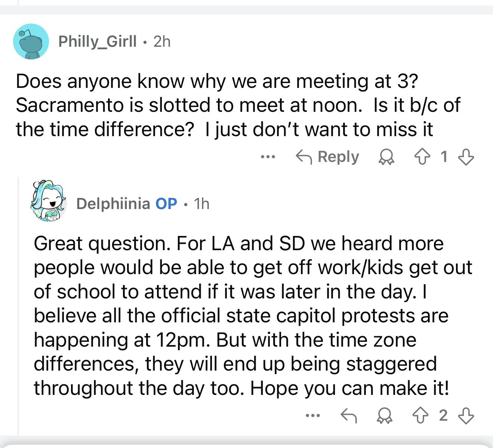This screenshot has width=493, height=448.
Task: Downvote Philly_Girll's comment
Action: (466, 157)
